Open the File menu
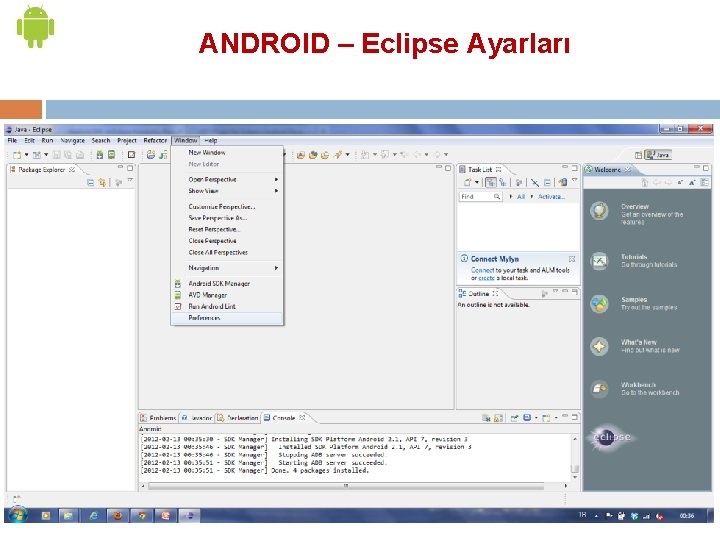This screenshot has width=720, height=540. [12, 141]
